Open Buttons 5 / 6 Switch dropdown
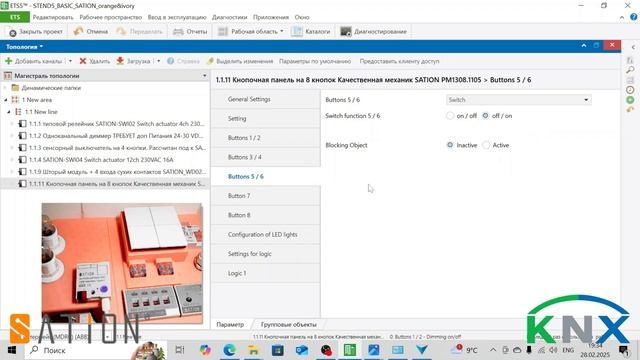The image size is (640, 360). point(518,100)
